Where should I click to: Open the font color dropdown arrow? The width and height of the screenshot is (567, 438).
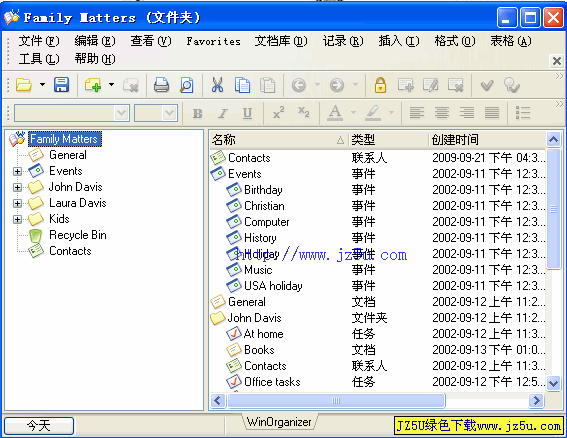tap(354, 113)
